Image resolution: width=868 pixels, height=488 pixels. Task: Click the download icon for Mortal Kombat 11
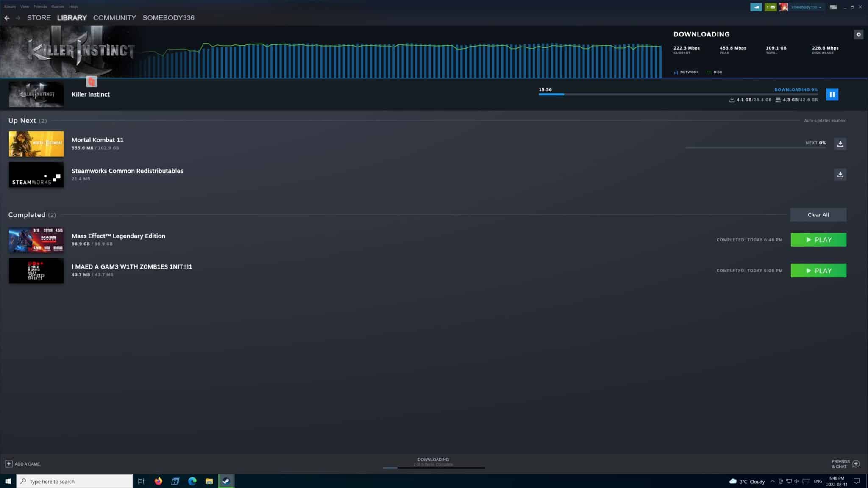(x=840, y=144)
